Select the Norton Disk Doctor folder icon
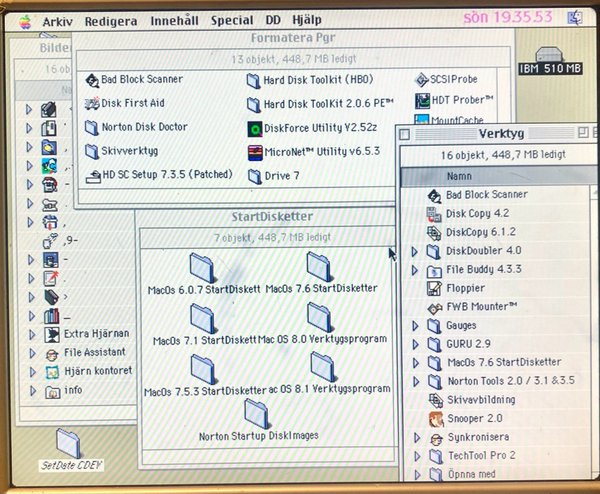600x494 pixels. [x=92, y=127]
